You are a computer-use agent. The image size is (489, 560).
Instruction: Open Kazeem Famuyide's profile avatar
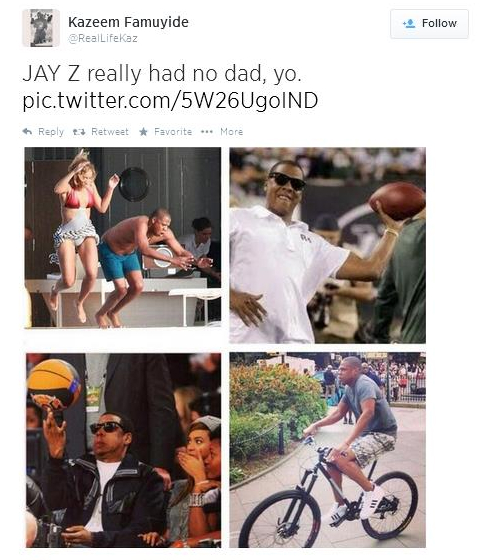pos(41,28)
